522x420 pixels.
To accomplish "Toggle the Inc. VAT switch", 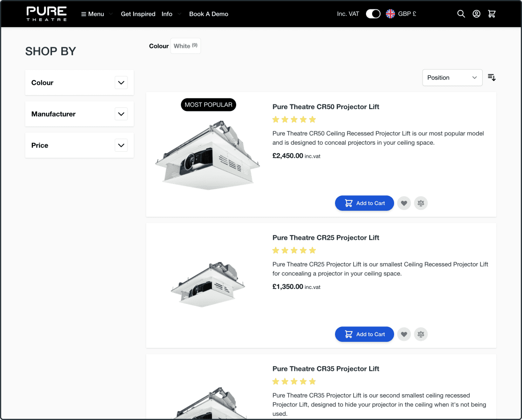I will coord(373,14).
